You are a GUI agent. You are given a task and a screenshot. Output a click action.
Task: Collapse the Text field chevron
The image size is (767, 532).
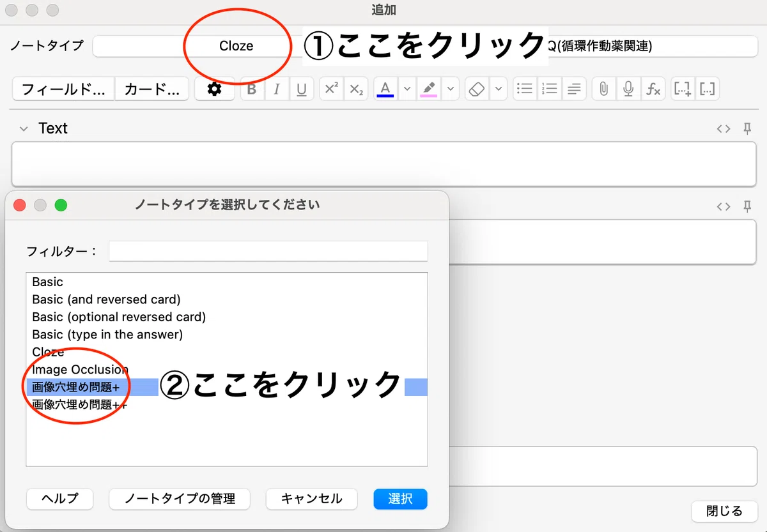(x=24, y=129)
